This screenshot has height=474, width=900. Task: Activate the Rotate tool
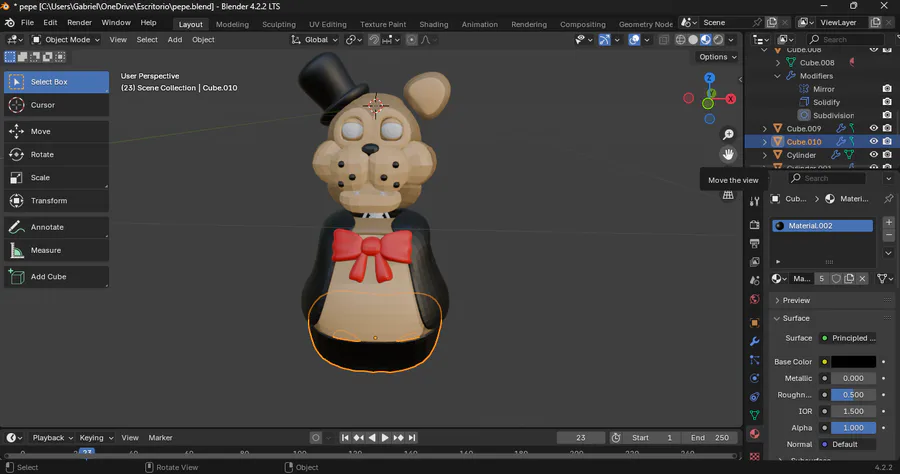pyautogui.click(x=56, y=154)
